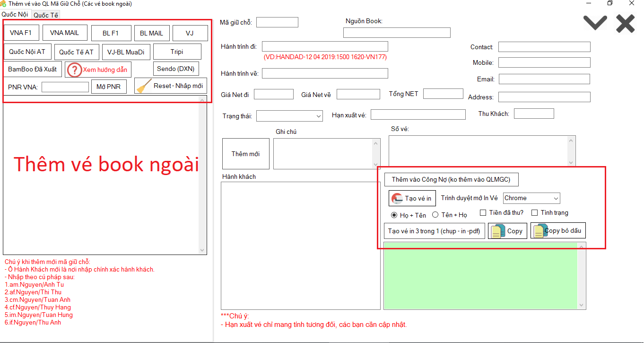Check the Tiền đã thu? checkbox

[x=483, y=213]
